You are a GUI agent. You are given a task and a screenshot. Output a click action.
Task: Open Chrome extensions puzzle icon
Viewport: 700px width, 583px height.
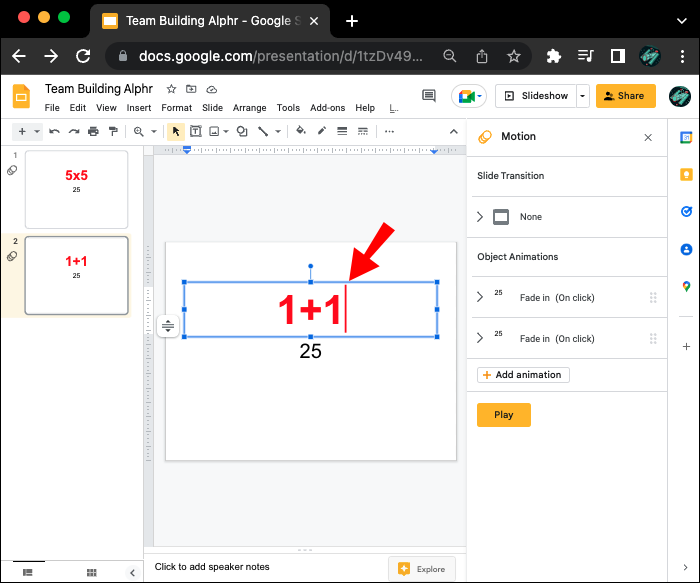(x=554, y=56)
